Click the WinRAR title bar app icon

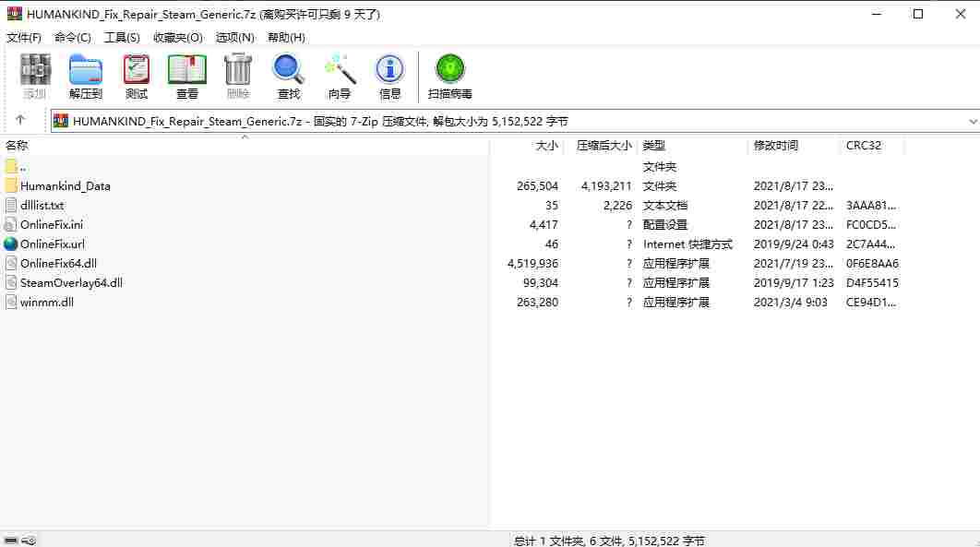click(15, 14)
